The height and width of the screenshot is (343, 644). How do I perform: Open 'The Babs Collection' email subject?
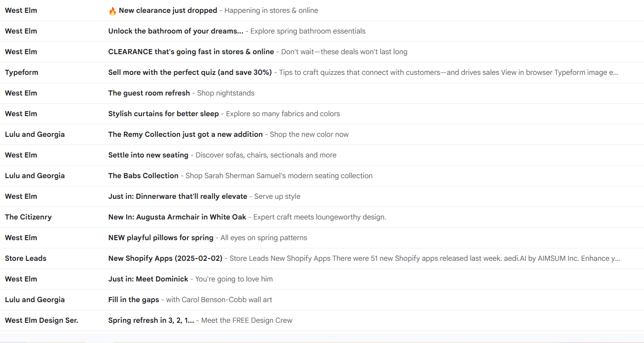tap(143, 176)
